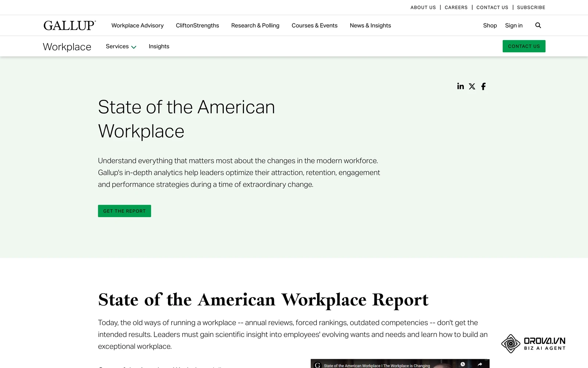Click the Gallup channel icon on the video
The height and width of the screenshot is (368, 588).
[318, 365]
